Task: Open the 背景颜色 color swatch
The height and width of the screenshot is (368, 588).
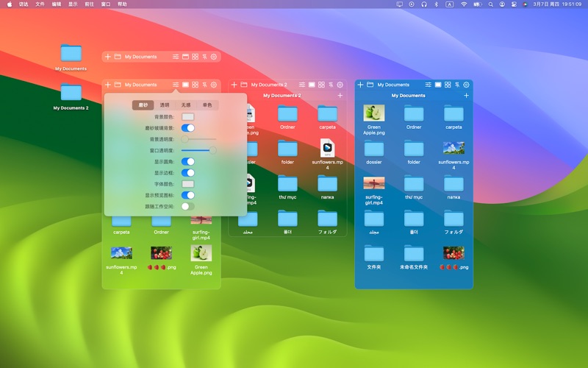Action: click(188, 116)
